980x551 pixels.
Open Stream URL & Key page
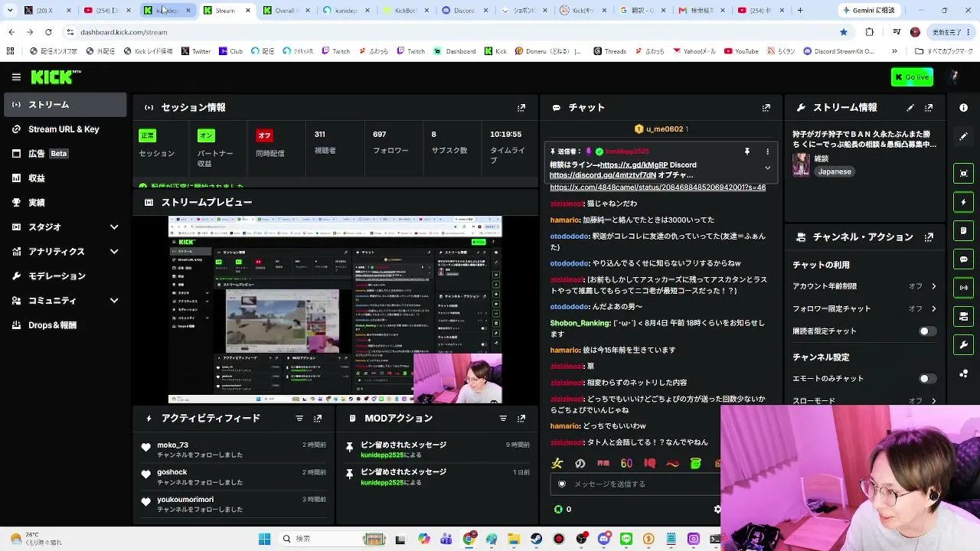tap(64, 129)
